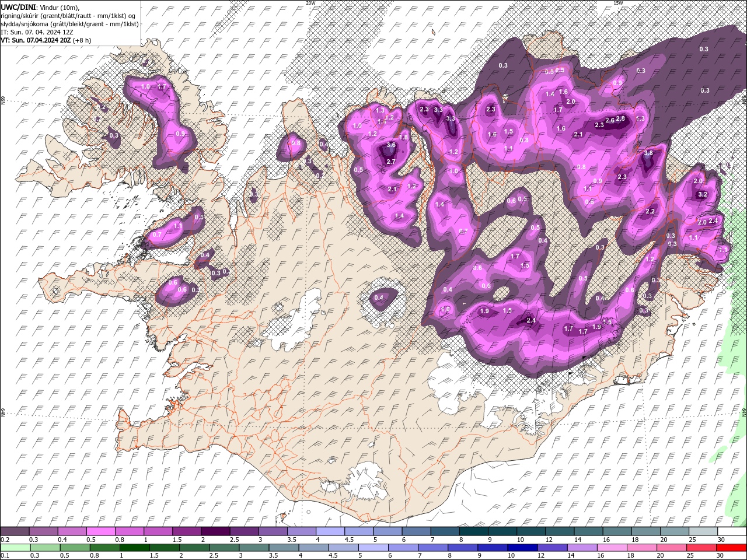
Task: Click the '30' label in the rain legend row
Action: 720,556
